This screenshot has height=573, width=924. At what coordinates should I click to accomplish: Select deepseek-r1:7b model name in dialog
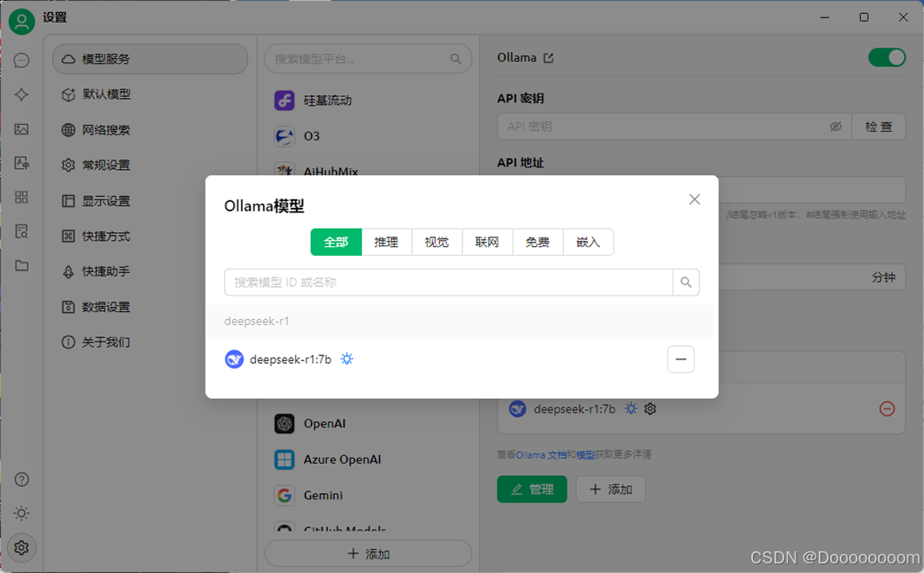click(291, 359)
